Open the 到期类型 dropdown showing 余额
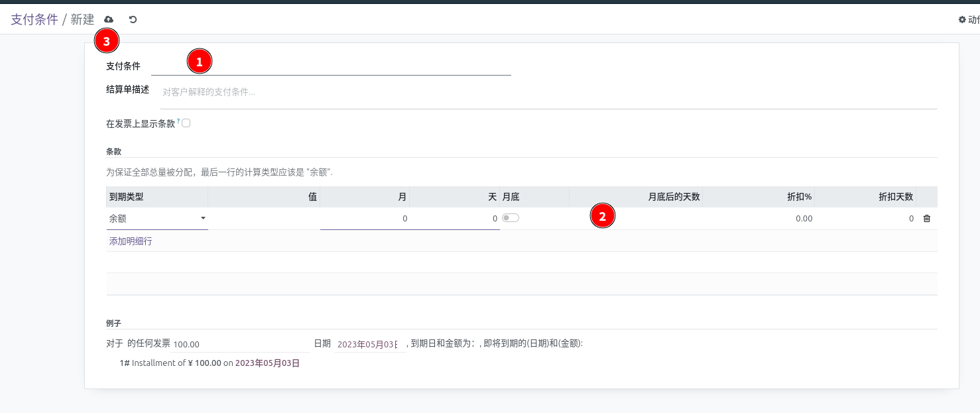The height and width of the screenshot is (413, 980). coord(157,218)
